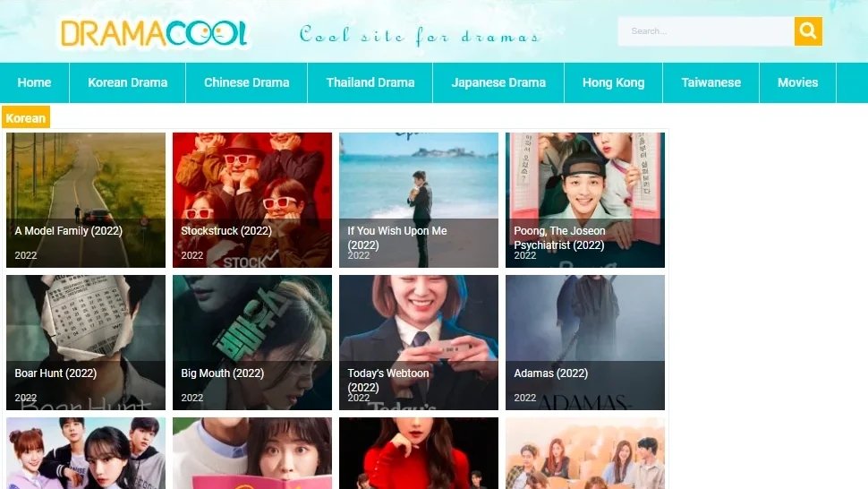Open Poong, The Joseon Psychiatrist poster
The height and width of the screenshot is (489, 868).
pyautogui.click(x=585, y=200)
